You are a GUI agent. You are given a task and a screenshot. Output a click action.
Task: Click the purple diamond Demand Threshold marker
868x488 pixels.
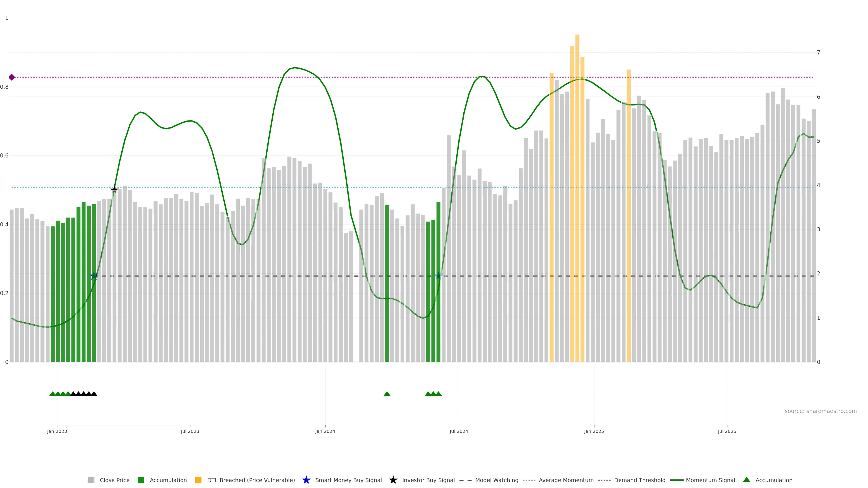pyautogui.click(x=12, y=77)
